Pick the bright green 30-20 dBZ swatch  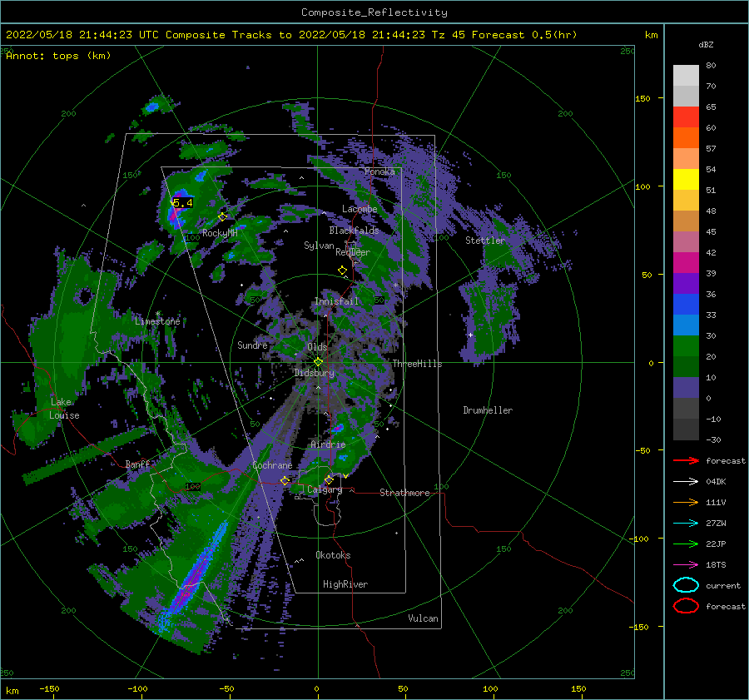[x=686, y=346]
